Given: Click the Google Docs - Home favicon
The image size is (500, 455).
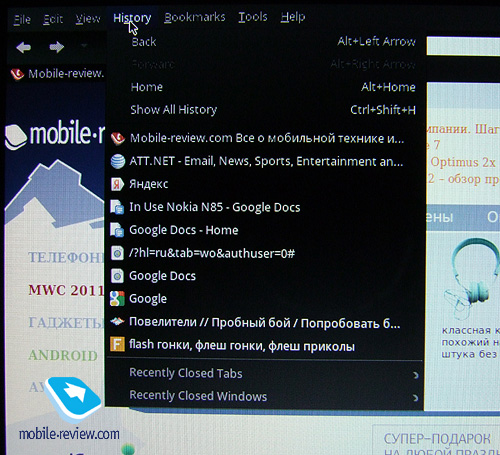Looking at the screenshot, I should [117, 230].
